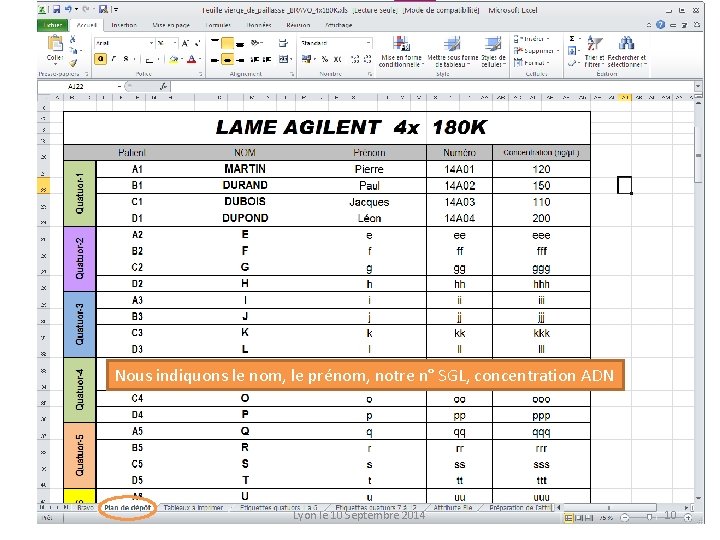
Task: Click the AutoSum sigma icon
Action: (572, 39)
